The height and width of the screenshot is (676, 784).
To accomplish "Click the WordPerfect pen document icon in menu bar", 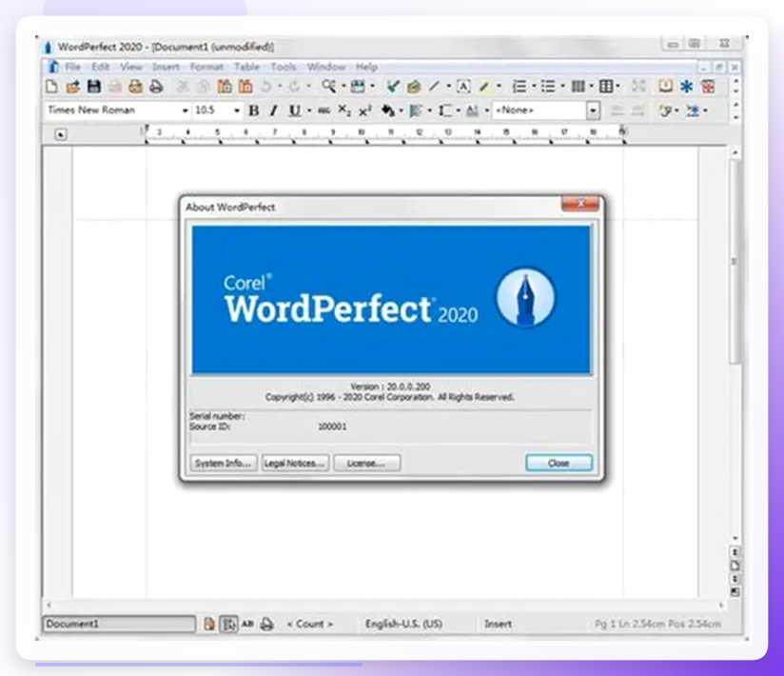I will pyautogui.click(x=52, y=67).
